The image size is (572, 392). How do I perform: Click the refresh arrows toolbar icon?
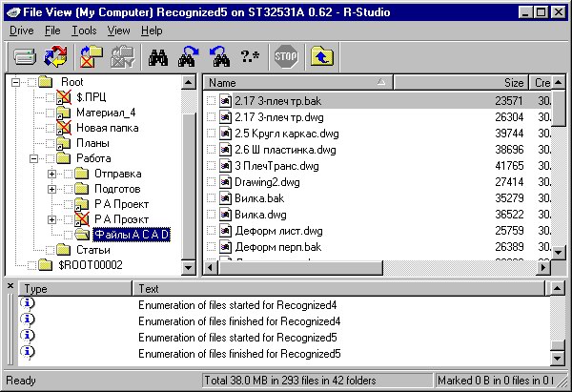coord(54,56)
